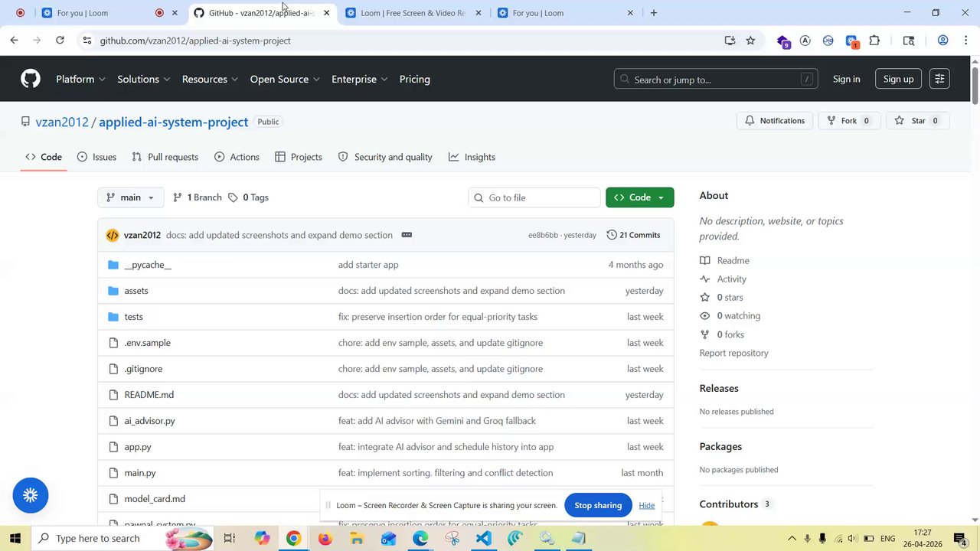Stop sharing the Loom screen capture
The height and width of the screenshot is (551, 980).
pos(598,505)
